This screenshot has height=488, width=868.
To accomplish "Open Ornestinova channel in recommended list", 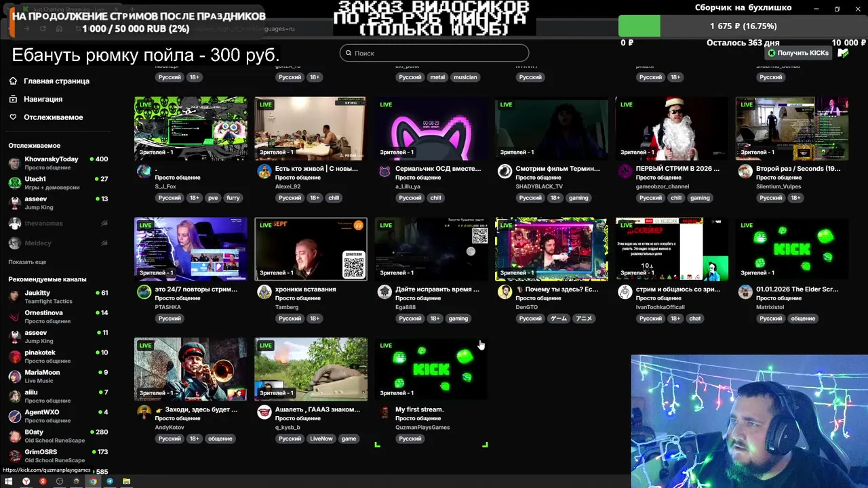I will coord(58,317).
